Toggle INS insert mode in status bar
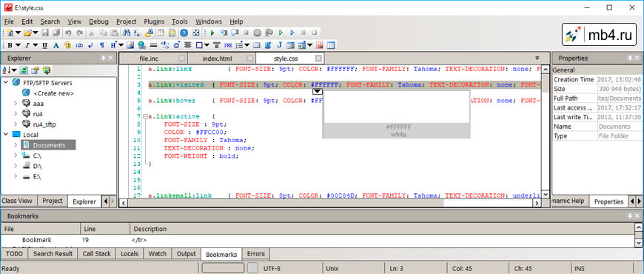The width and height of the screenshot is (644, 274). [x=580, y=269]
